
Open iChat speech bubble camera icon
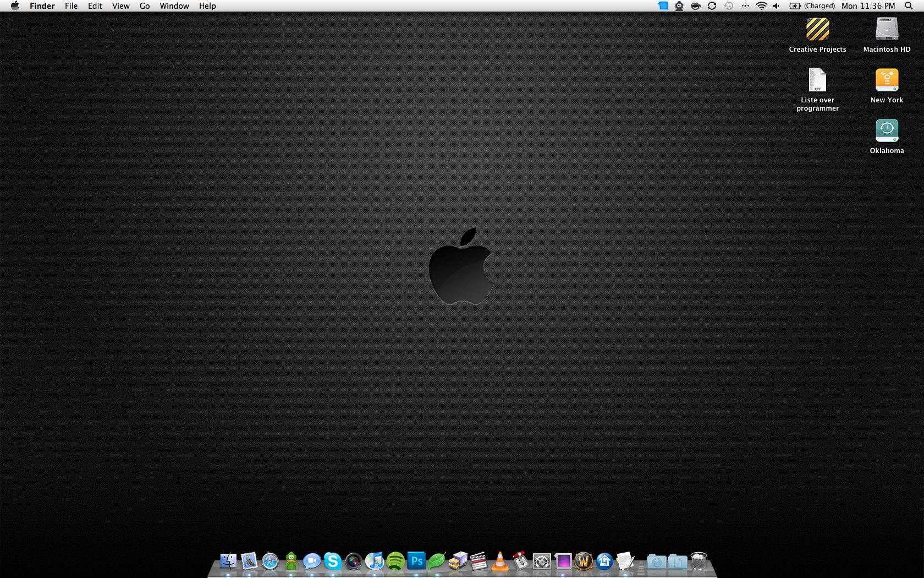coord(312,561)
